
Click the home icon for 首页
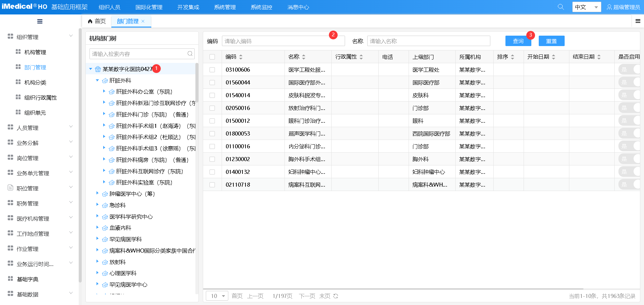pyautogui.click(x=90, y=21)
